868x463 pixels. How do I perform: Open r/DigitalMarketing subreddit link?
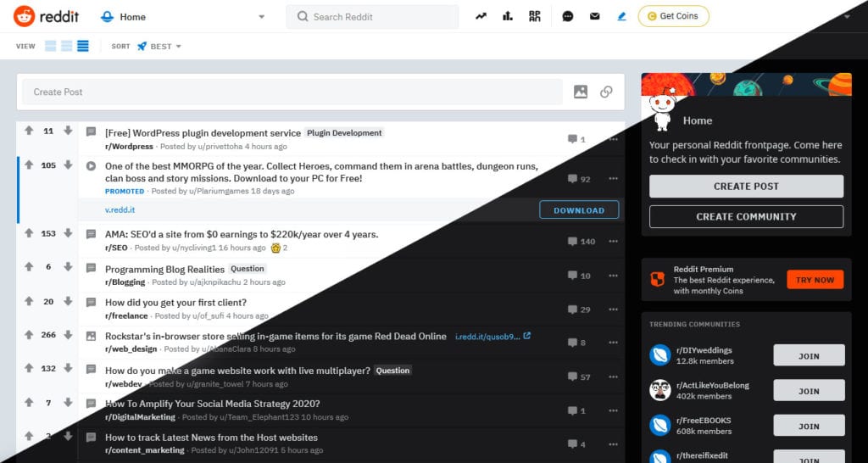(140, 417)
